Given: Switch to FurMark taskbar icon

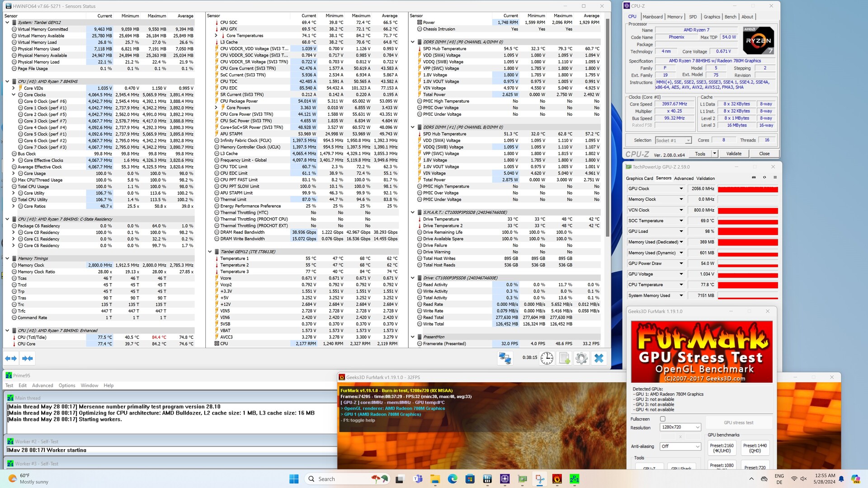Looking at the screenshot, I should point(557,479).
